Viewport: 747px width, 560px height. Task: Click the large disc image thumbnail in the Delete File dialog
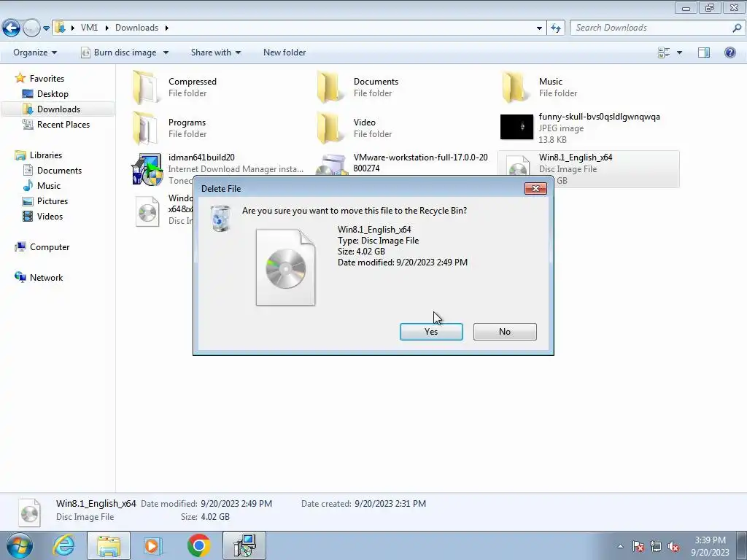[285, 267]
